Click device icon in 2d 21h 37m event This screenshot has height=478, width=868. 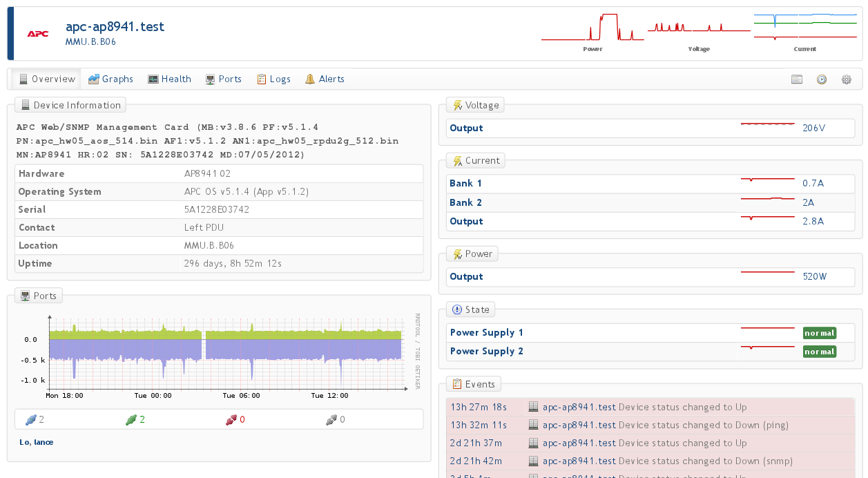[x=533, y=443]
